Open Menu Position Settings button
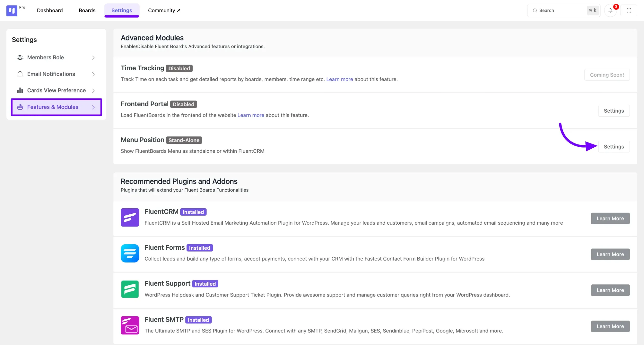The width and height of the screenshot is (644, 345). click(x=614, y=147)
